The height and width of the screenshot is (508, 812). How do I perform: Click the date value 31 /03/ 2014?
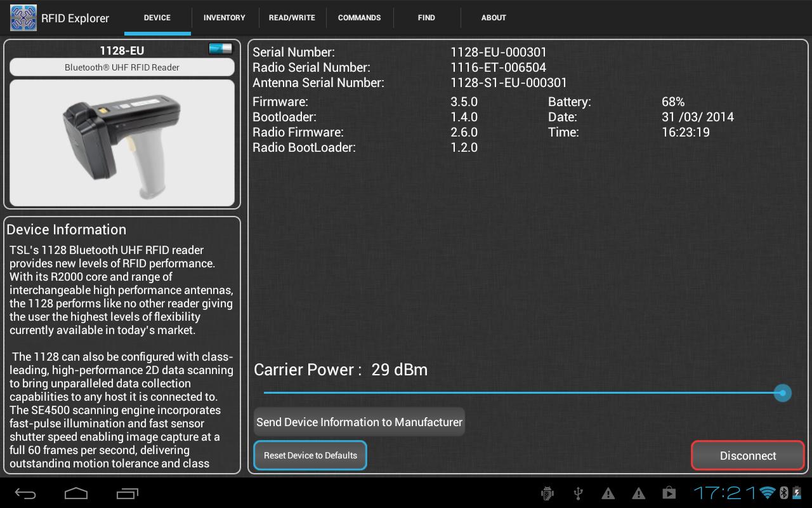coord(698,117)
